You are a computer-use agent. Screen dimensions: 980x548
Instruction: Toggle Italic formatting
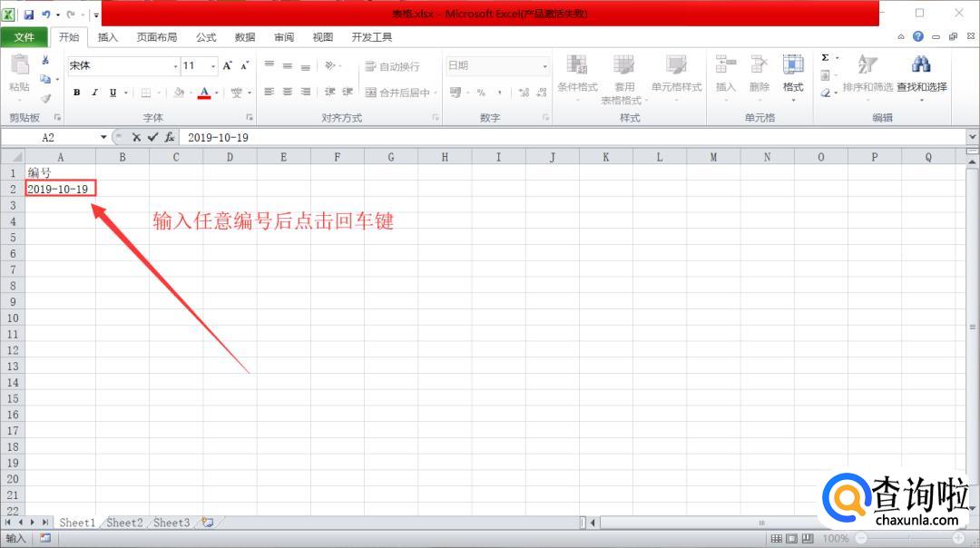(x=94, y=93)
